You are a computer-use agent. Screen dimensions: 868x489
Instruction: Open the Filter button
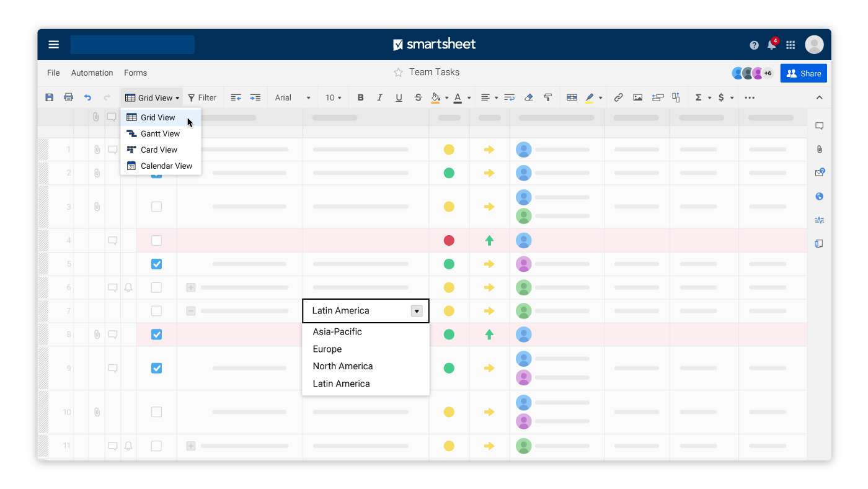[x=202, y=97]
